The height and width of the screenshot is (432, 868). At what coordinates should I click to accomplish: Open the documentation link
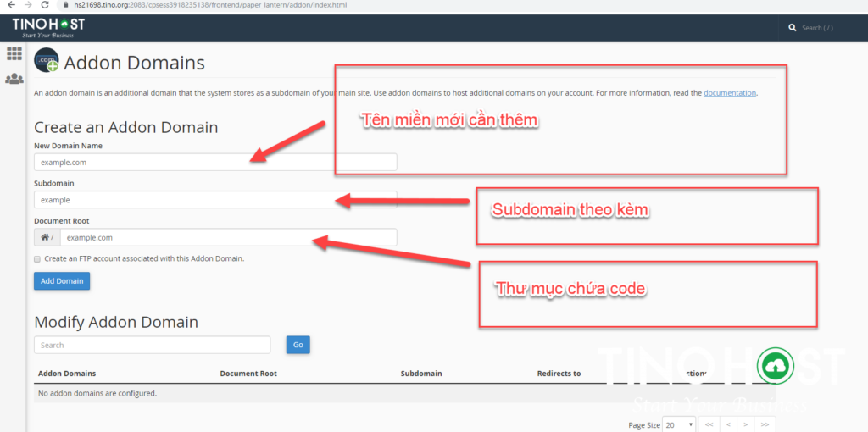click(730, 93)
